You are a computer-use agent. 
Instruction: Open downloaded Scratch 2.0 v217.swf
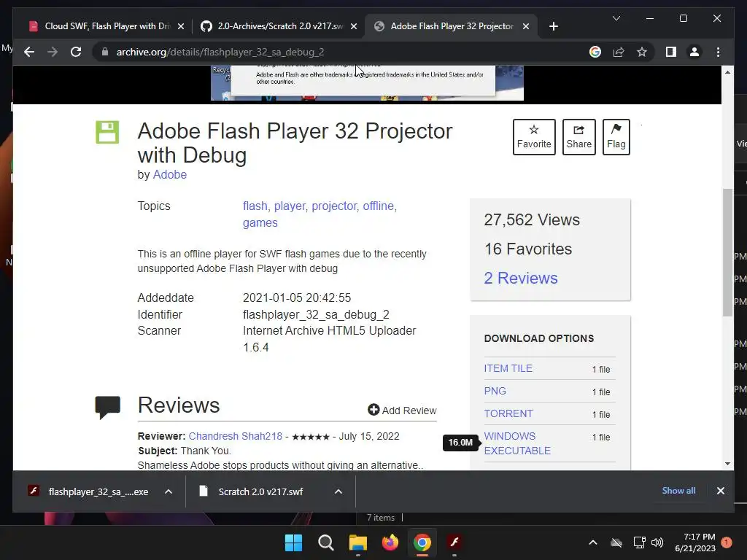[x=251, y=491]
